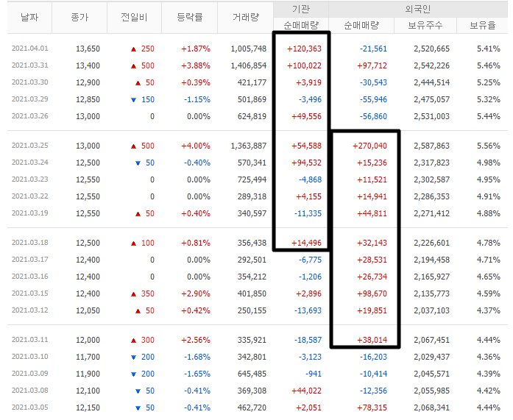This screenshot has height=420, width=513.
Task: Click the volume 1,005,748
Action: coord(248,49)
